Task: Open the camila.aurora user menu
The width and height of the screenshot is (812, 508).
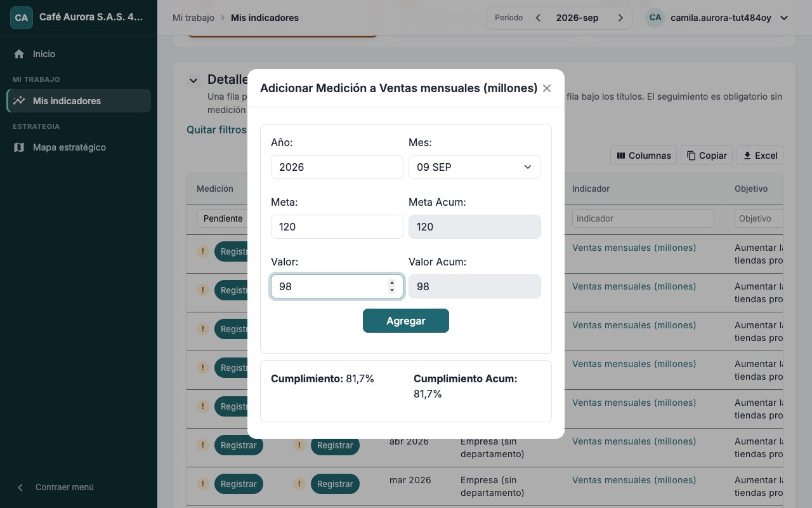Action: click(x=717, y=18)
